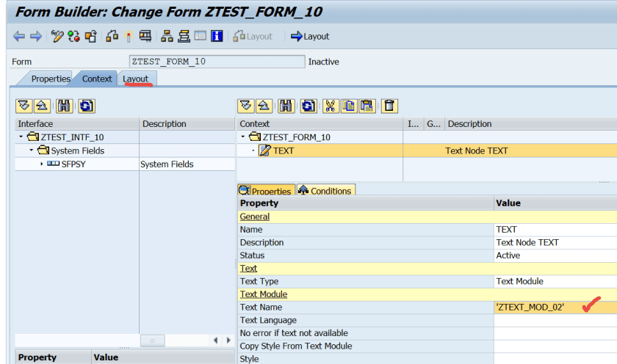Click the Back arrow in the toolbar

(x=18, y=37)
